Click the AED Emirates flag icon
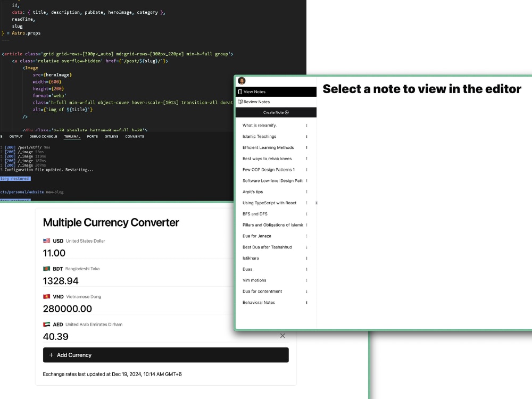This screenshot has height=399, width=532. pyautogui.click(x=46, y=325)
